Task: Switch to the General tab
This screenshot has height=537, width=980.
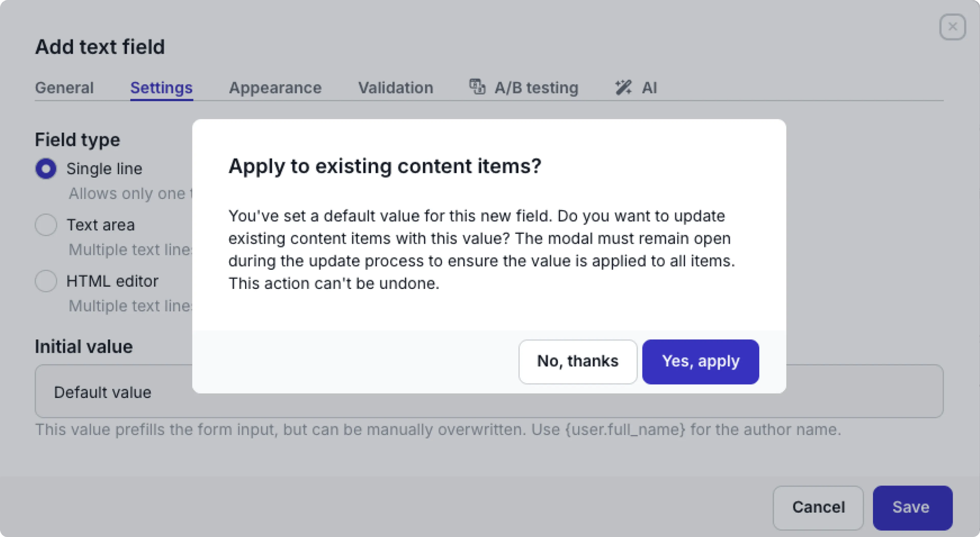Action: pos(64,88)
